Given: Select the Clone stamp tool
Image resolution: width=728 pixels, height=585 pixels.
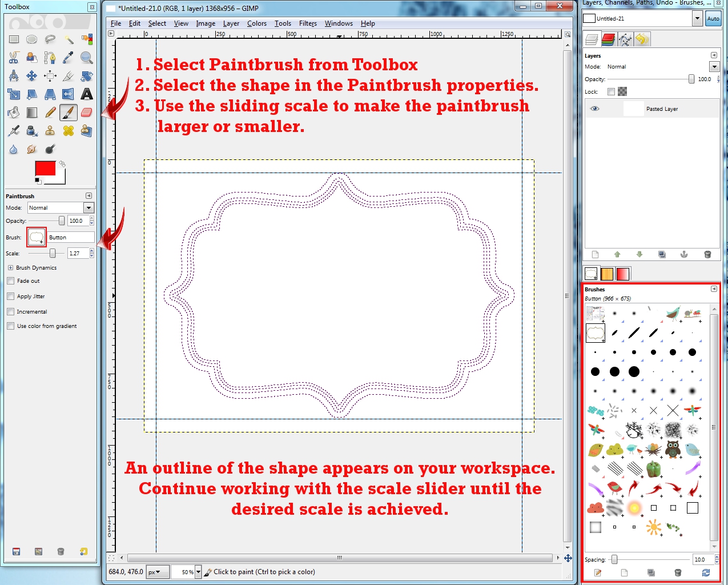Looking at the screenshot, I should [50, 131].
